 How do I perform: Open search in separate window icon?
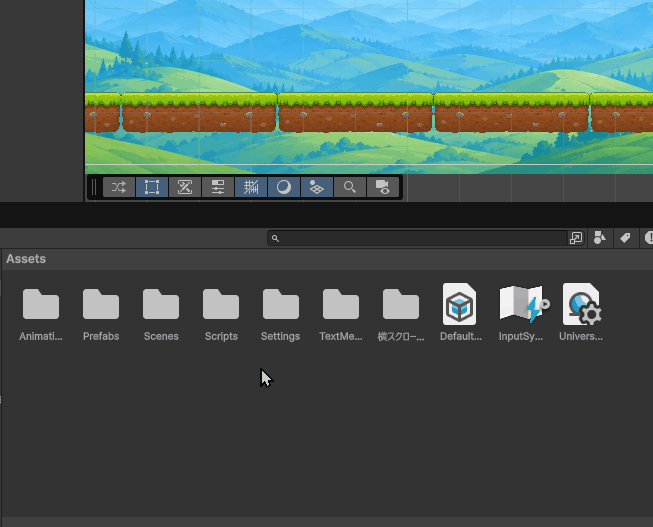click(x=576, y=238)
